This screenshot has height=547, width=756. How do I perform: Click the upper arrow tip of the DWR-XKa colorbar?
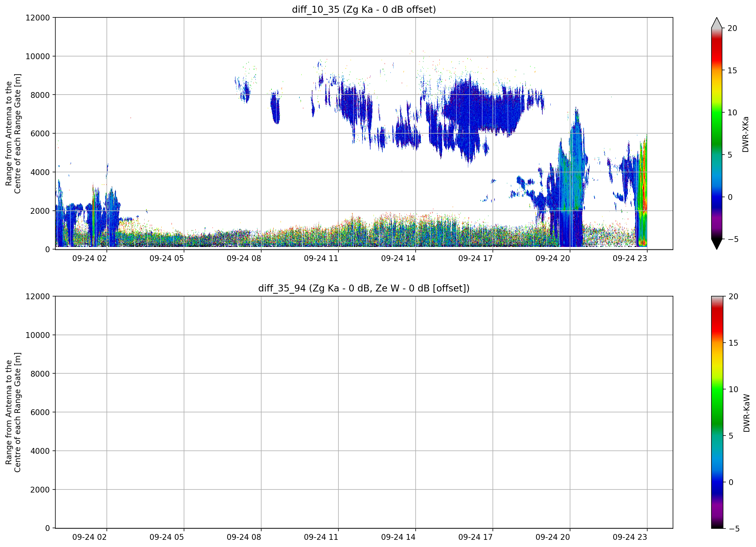[x=717, y=23]
